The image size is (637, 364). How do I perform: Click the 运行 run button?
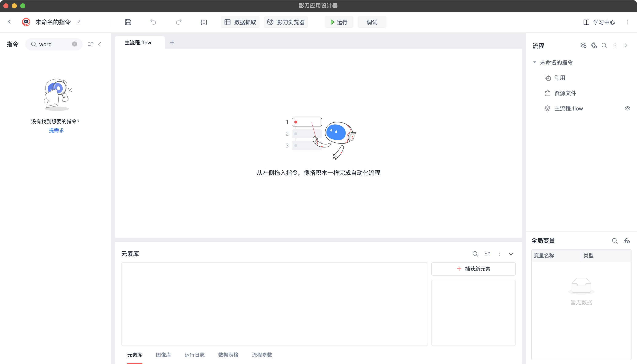(339, 22)
